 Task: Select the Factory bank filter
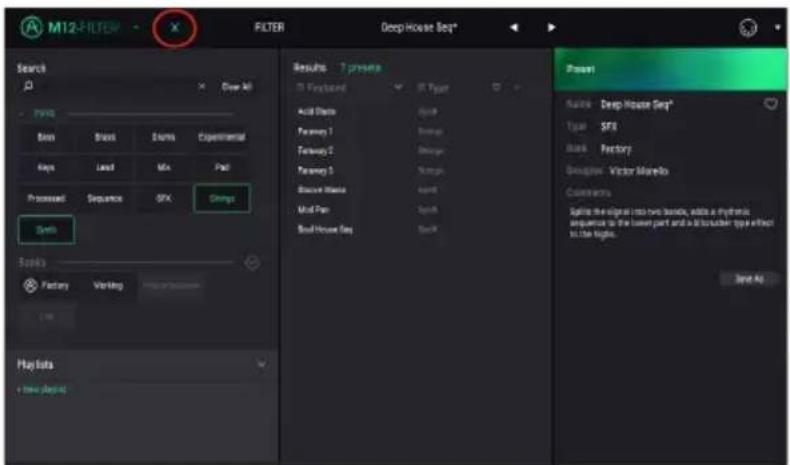click(46, 286)
